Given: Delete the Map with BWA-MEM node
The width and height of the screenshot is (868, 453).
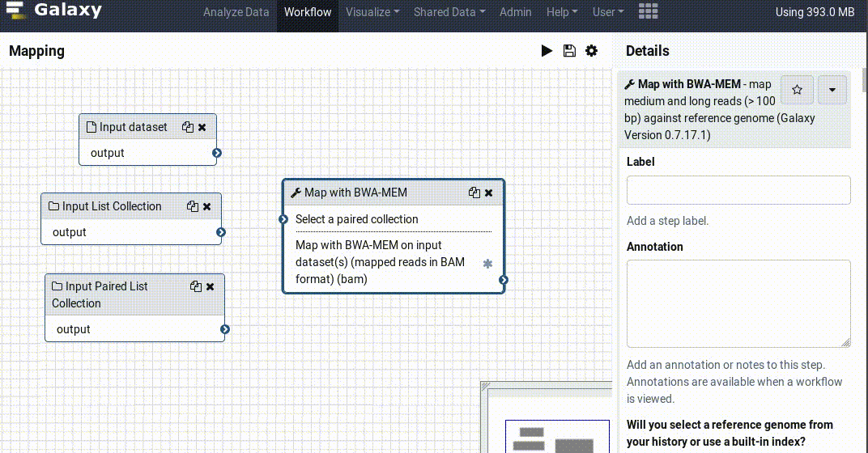Looking at the screenshot, I should (488, 193).
